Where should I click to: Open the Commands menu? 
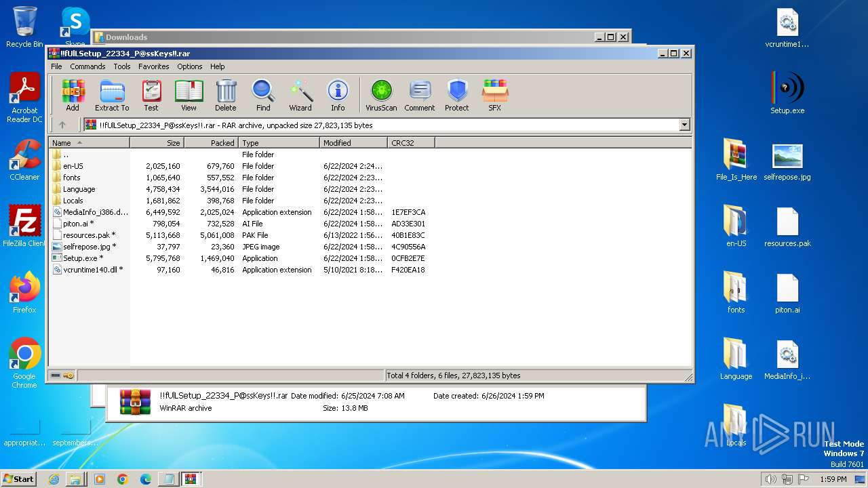(x=87, y=66)
